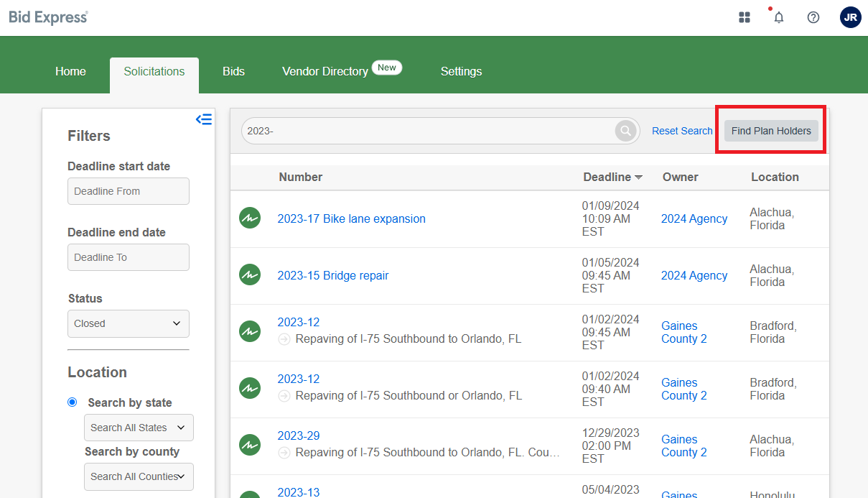Open the apps grid icon
Screen dimensions: 868x498
[x=745, y=17]
